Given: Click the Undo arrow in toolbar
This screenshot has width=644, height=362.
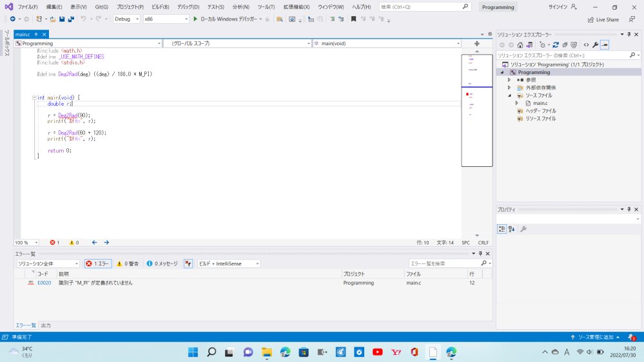Looking at the screenshot, I should (x=83, y=19).
